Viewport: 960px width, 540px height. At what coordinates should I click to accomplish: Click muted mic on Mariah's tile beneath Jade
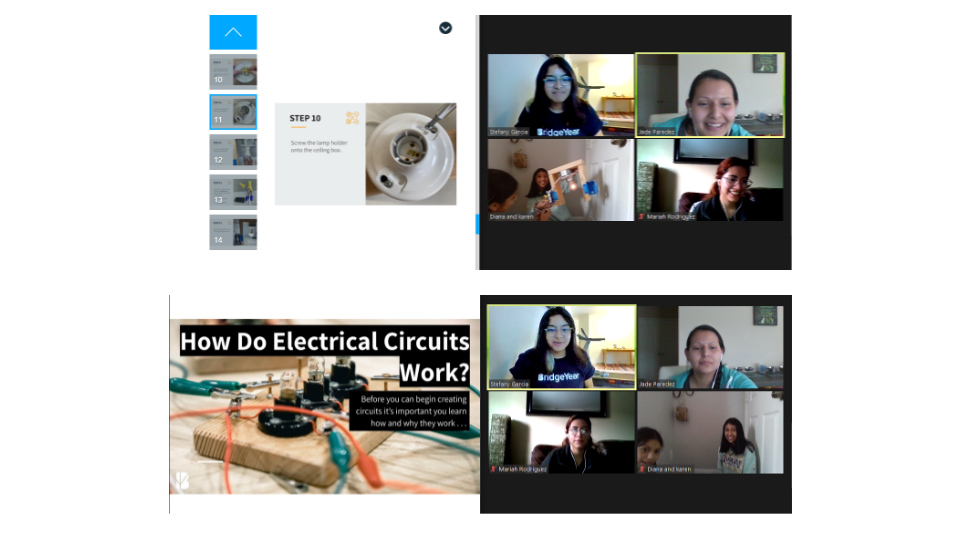(641, 216)
